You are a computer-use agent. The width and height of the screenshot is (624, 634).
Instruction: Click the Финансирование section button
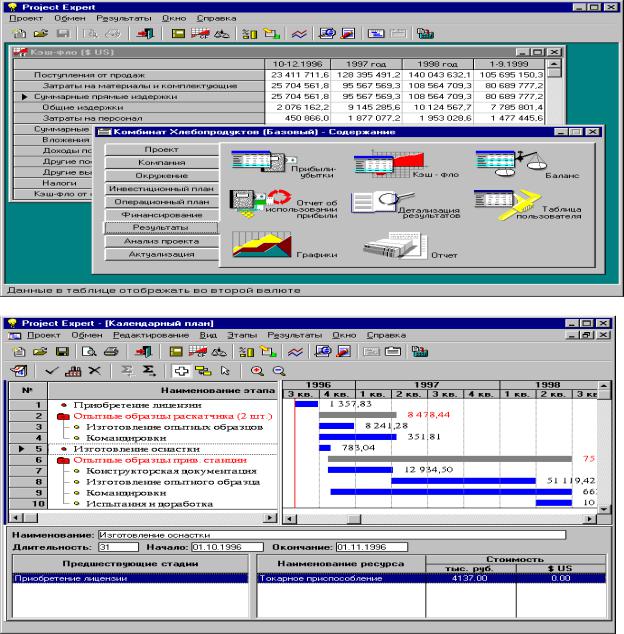pyautogui.click(x=161, y=215)
